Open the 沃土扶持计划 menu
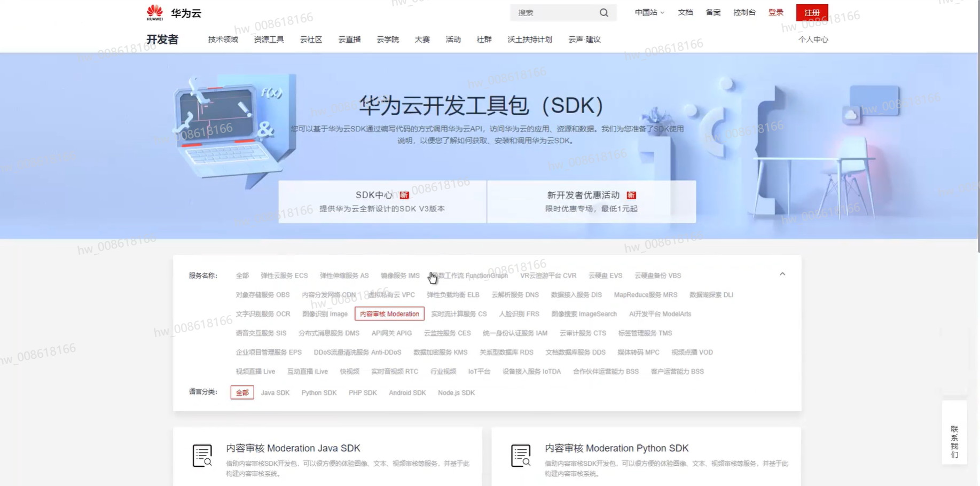Viewport: 980px width, 486px height. click(530, 40)
